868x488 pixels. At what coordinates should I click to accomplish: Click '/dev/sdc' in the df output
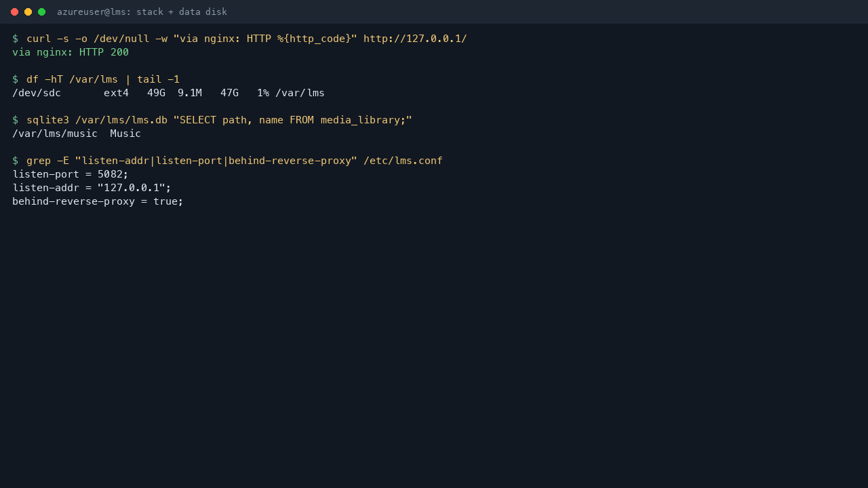[37, 93]
